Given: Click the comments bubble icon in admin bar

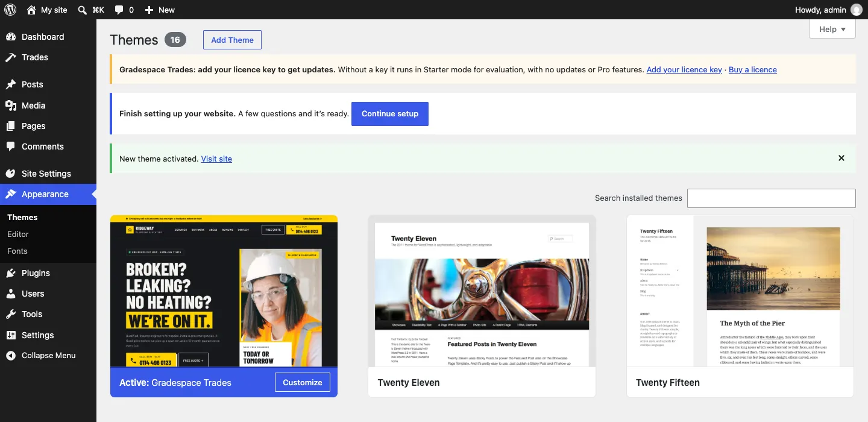Looking at the screenshot, I should coord(119,10).
